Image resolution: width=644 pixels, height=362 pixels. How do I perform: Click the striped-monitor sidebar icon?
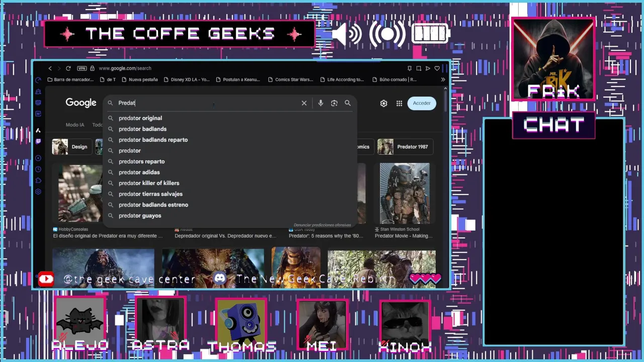(38, 103)
